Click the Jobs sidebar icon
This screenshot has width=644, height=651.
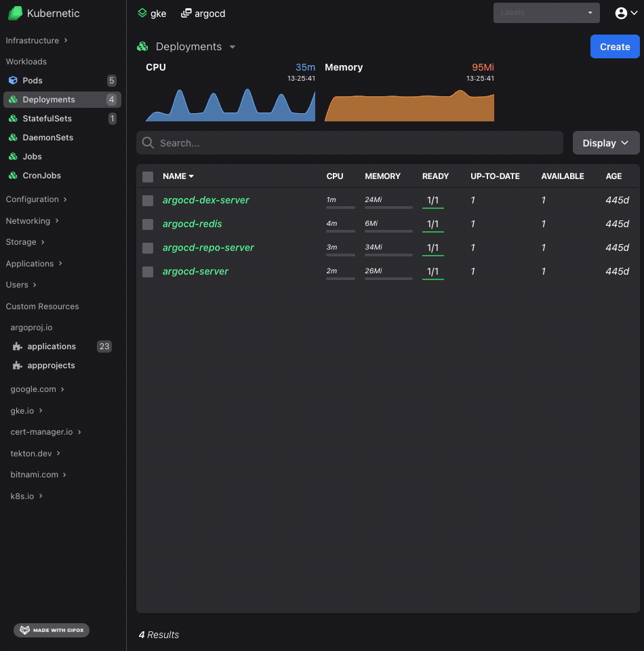pos(14,157)
